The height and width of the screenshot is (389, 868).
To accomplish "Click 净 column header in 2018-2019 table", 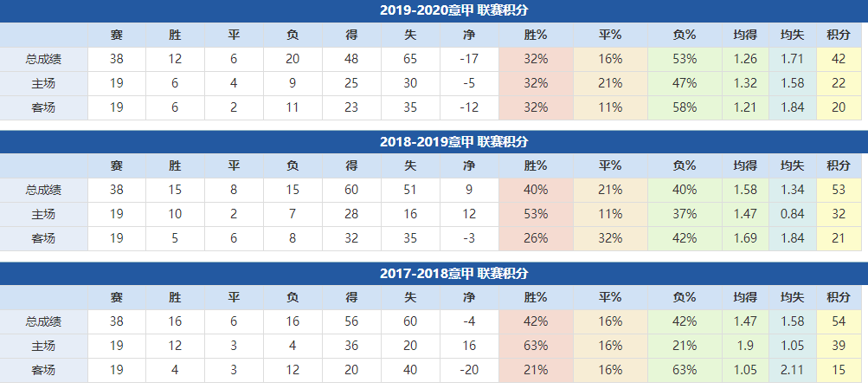I will (x=469, y=166).
